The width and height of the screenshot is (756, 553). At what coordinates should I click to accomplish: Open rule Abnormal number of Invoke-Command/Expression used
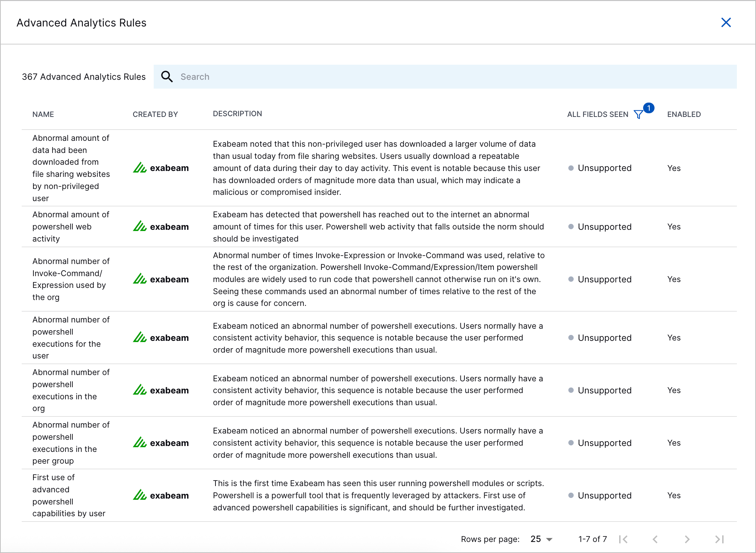[71, 279]
